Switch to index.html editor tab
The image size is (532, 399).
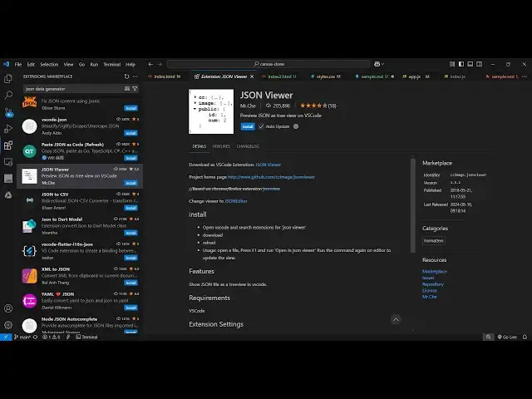pyautogui.click(x=165, y=76)
